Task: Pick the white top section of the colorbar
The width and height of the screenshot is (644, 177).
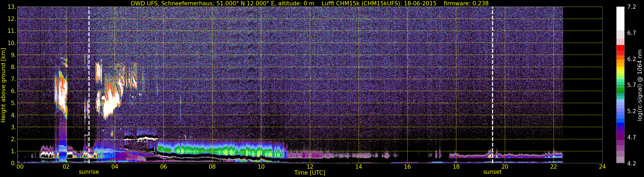Action: click(620, 18)
